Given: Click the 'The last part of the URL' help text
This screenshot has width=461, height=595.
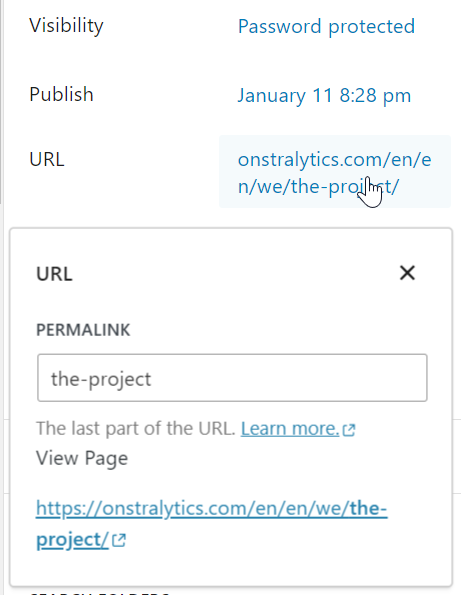Looking at the screenshot, I should (136, 429).
